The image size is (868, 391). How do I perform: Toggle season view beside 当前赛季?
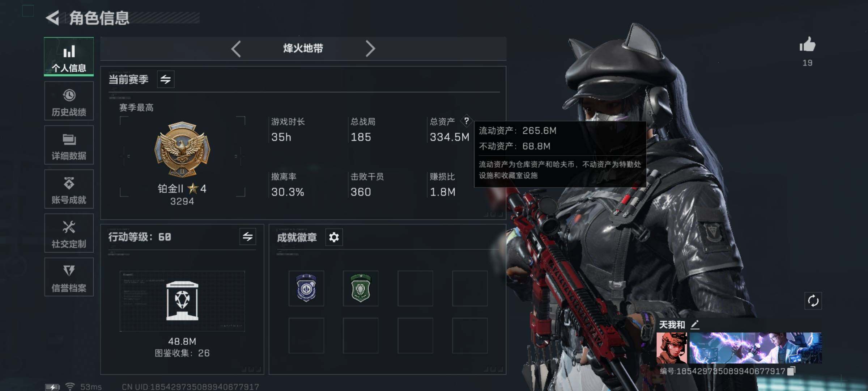166,79
